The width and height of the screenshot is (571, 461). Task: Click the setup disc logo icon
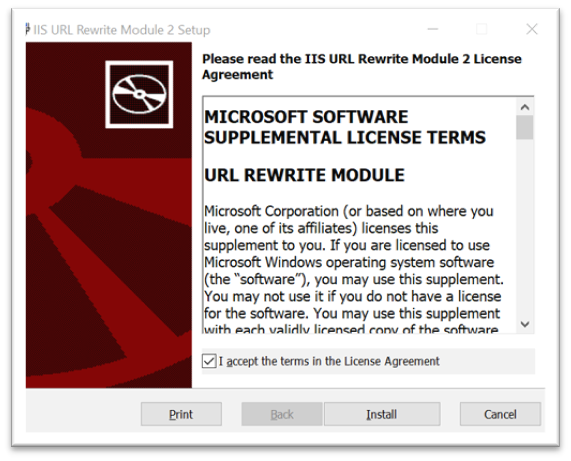pos(139,94)
